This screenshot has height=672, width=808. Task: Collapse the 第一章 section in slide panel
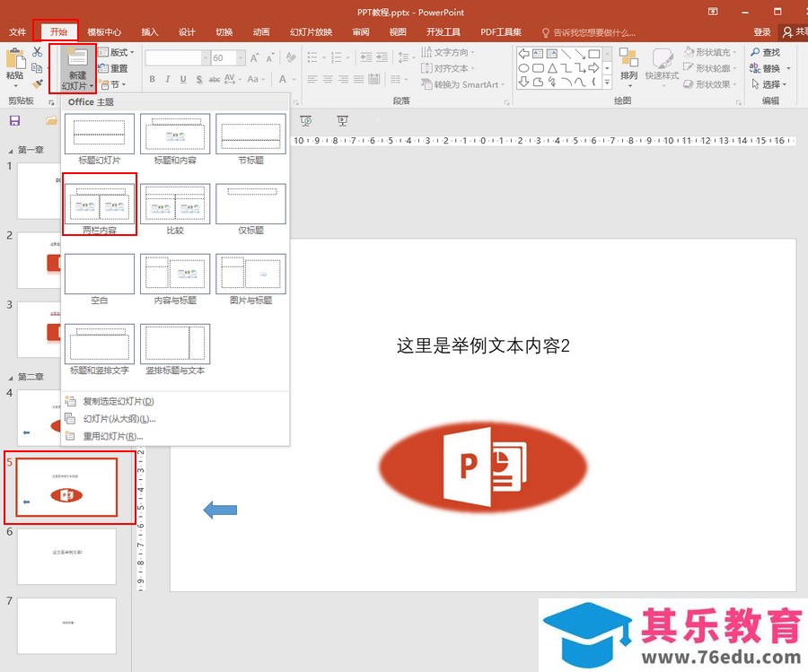pos(11,151)
